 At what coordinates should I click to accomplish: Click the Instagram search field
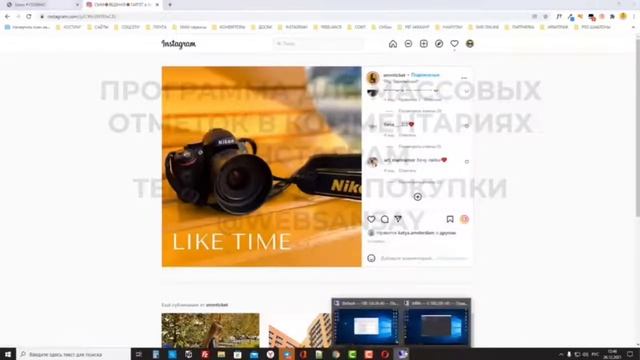coord(318,44)
